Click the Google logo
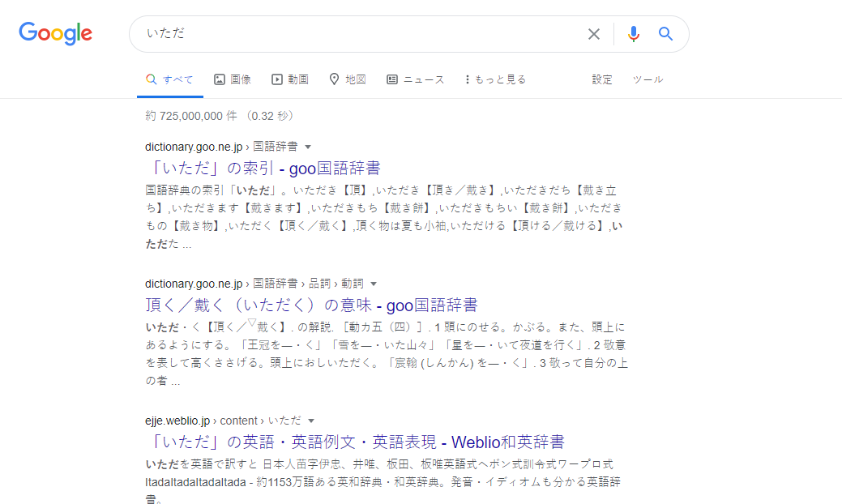 point(55,33)
